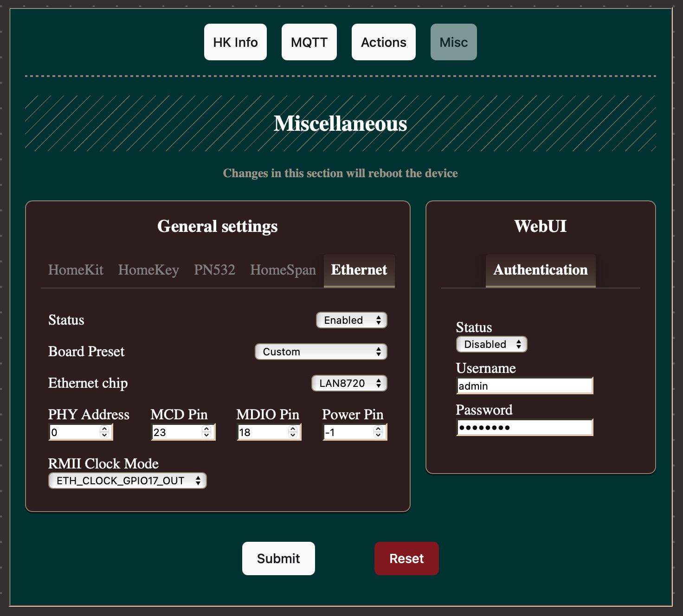Open the HomeSpan tab
The width and height of the screenshot is (683, 616).
click(283, 270)
